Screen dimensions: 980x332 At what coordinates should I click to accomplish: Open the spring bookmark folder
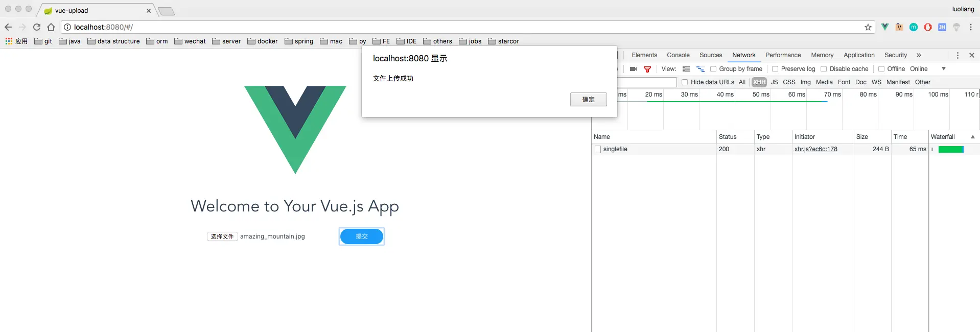pyautogui.click(x=299, y=41)
